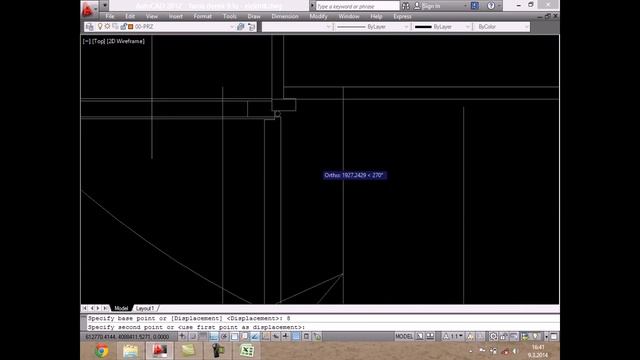640x360 pixels.
Task: Toggle freeze sun icon for layer 00-PRZ
Action: click(107, 27)
